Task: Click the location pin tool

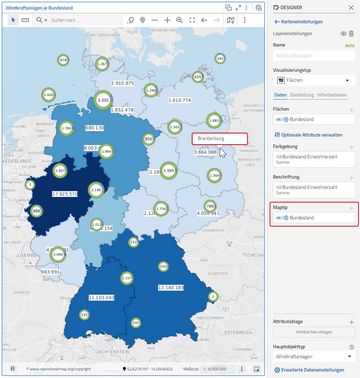Action: 143,20
